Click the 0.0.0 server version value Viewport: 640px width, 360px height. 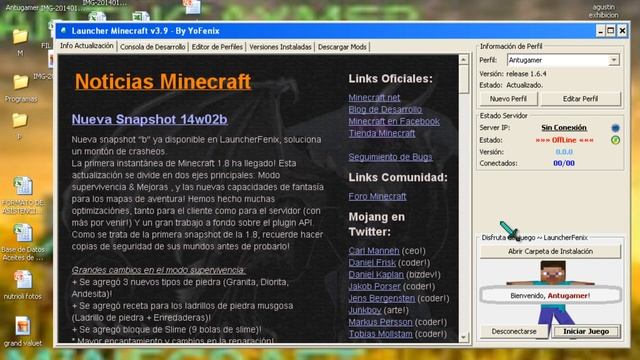coord(564,152)
